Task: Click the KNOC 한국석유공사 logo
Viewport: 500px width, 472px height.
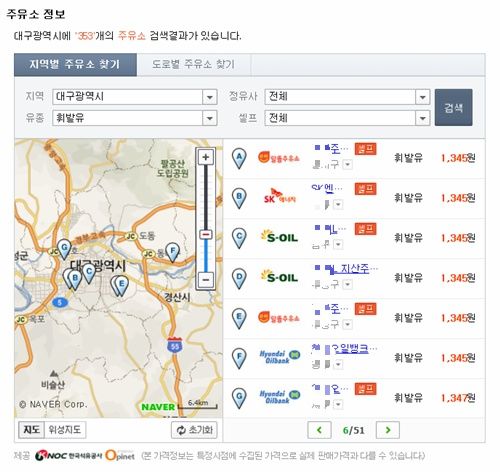Action: [x=68, y=455]
